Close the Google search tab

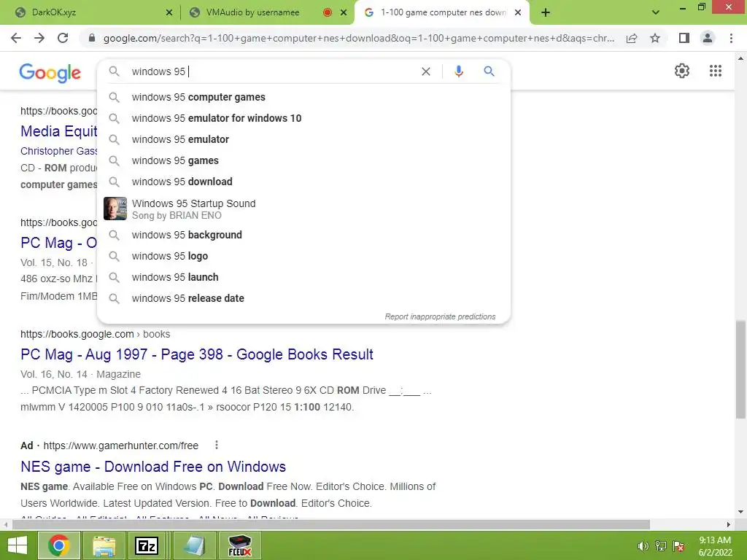click(518, 12)
